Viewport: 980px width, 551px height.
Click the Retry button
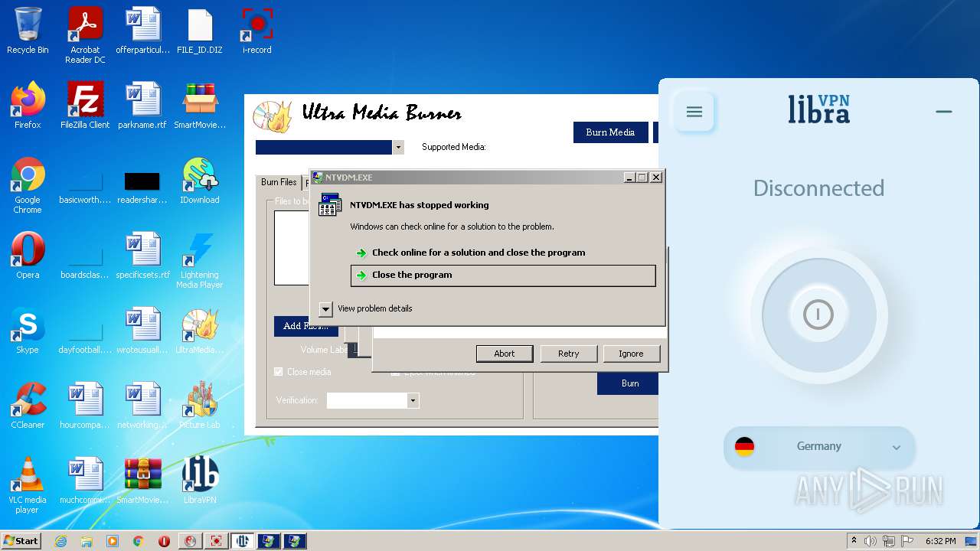568,354
